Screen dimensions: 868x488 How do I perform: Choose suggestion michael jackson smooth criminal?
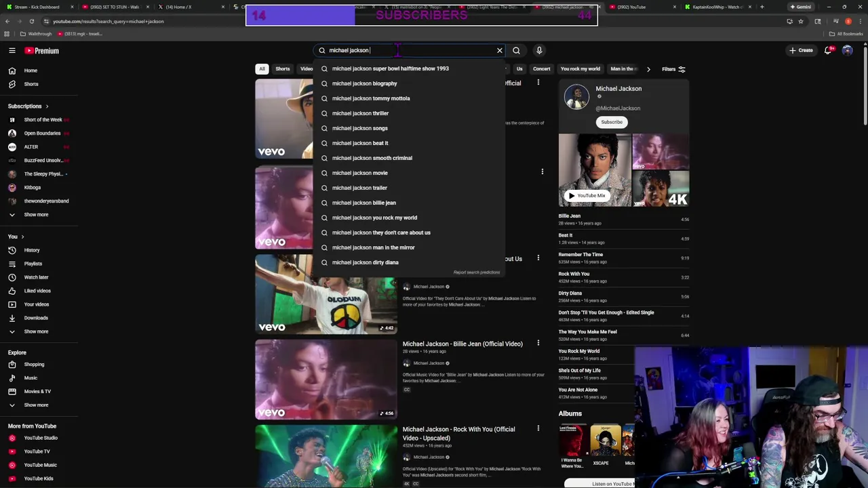coord(409,158)
